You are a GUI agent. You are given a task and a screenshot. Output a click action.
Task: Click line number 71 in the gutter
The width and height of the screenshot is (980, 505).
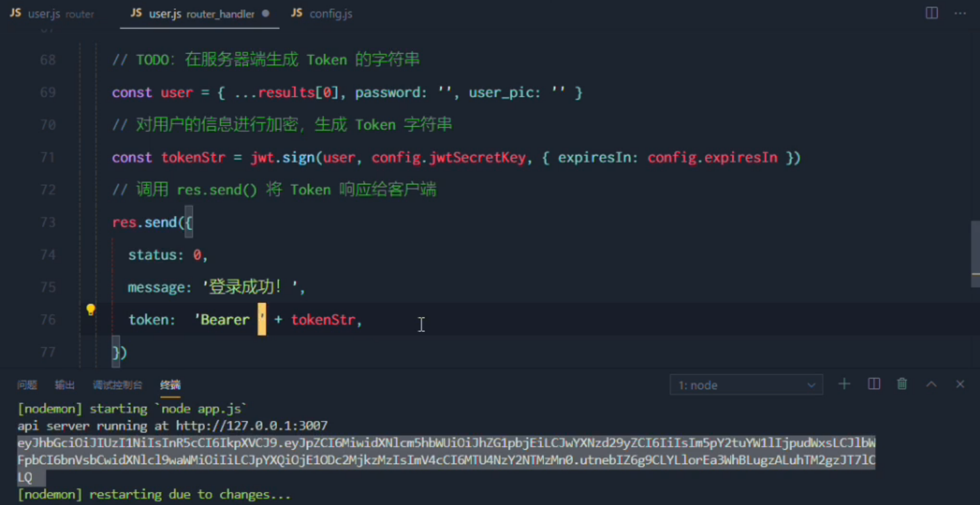(48, 157)
